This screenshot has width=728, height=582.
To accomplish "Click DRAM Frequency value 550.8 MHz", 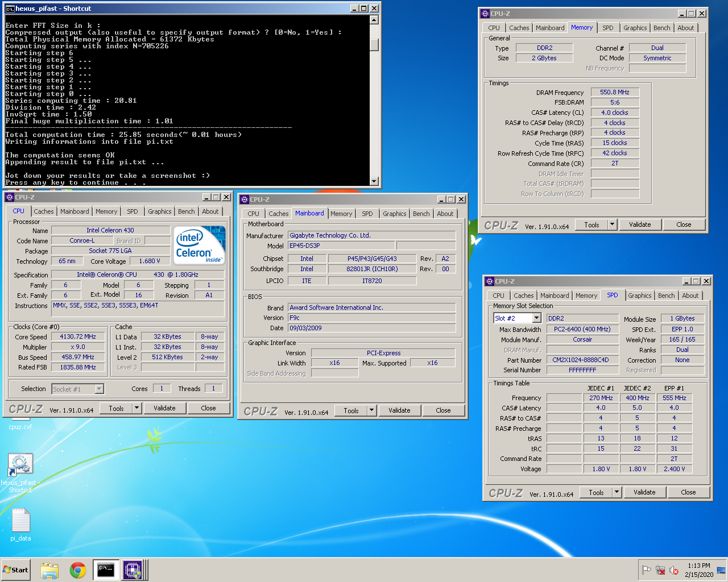I will coord(615,92).
